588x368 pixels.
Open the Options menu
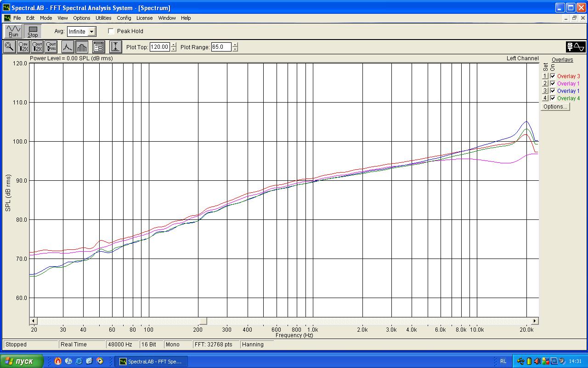coord(82,18)
